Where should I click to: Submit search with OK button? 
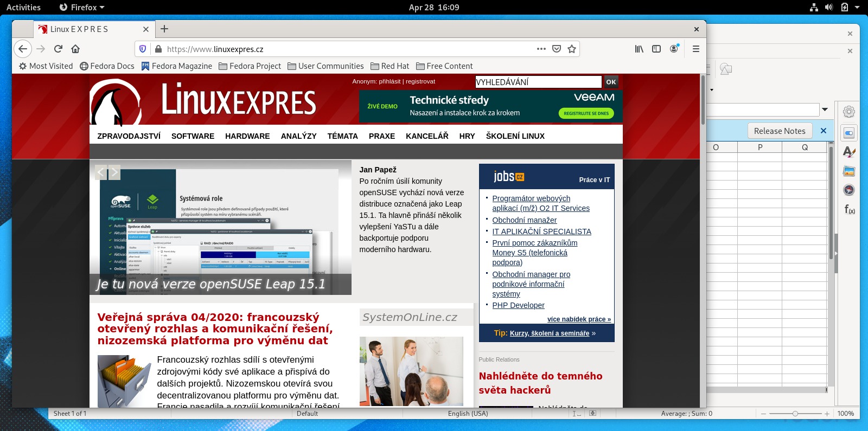(611, 82)
